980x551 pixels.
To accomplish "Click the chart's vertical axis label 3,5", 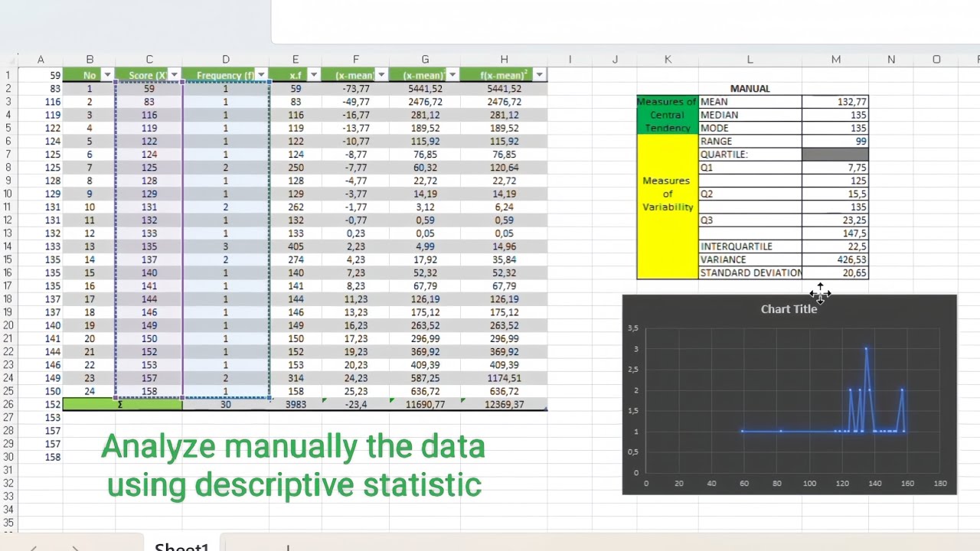I will [x=632, y=328].
